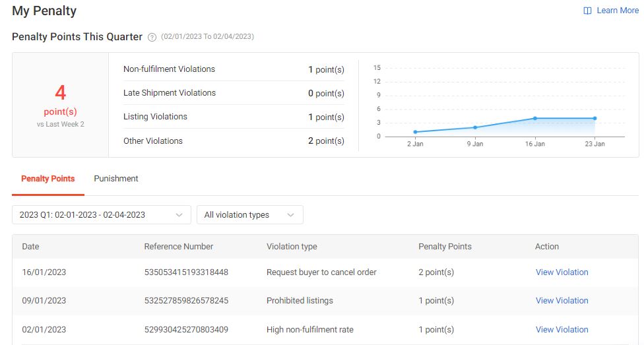
Task: Switch to the Punishment tab
Action: coord(116,179)
